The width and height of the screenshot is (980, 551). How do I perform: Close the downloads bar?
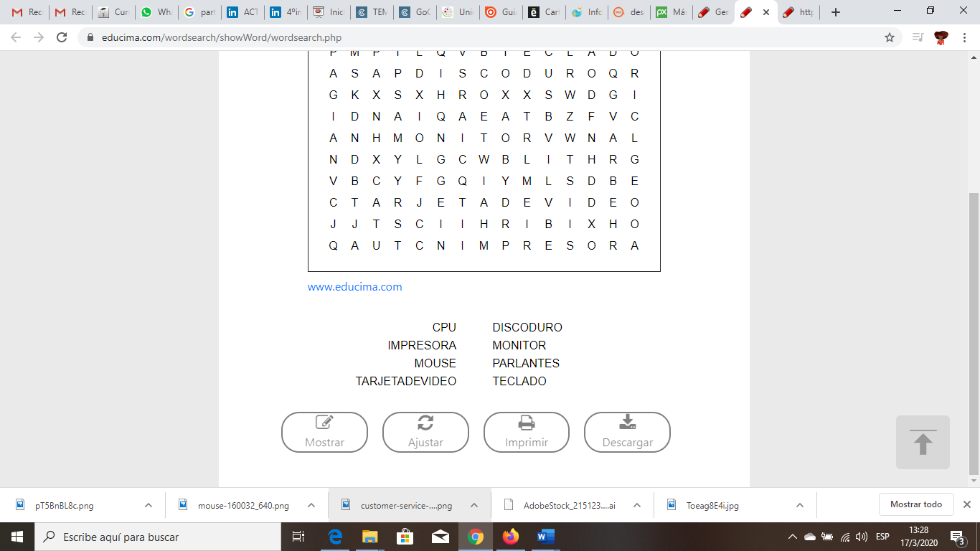pyautogui.click(x=967, y=504)
